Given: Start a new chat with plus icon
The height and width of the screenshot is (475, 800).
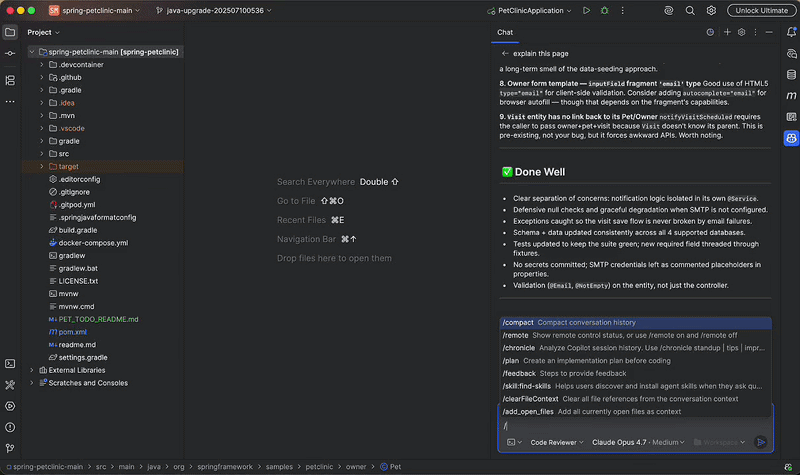Looking at the screenshot, I should [x=727, y=32].
